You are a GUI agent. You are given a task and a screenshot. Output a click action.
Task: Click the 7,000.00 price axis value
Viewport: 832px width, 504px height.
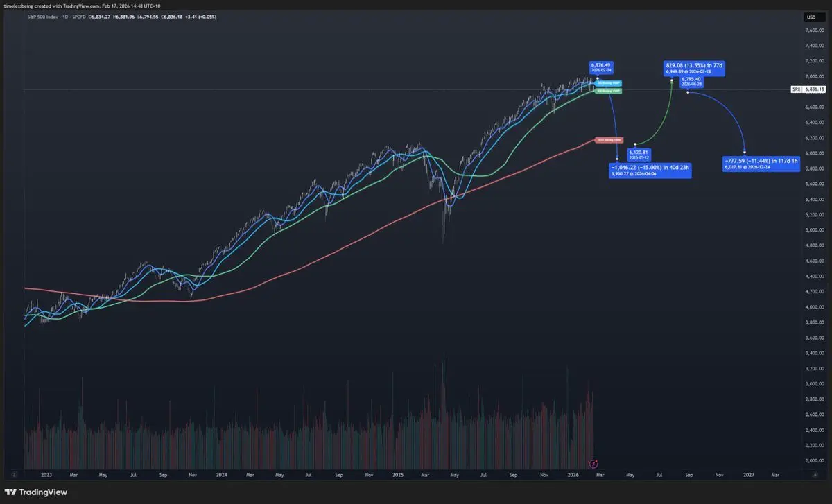coord(814,76)
